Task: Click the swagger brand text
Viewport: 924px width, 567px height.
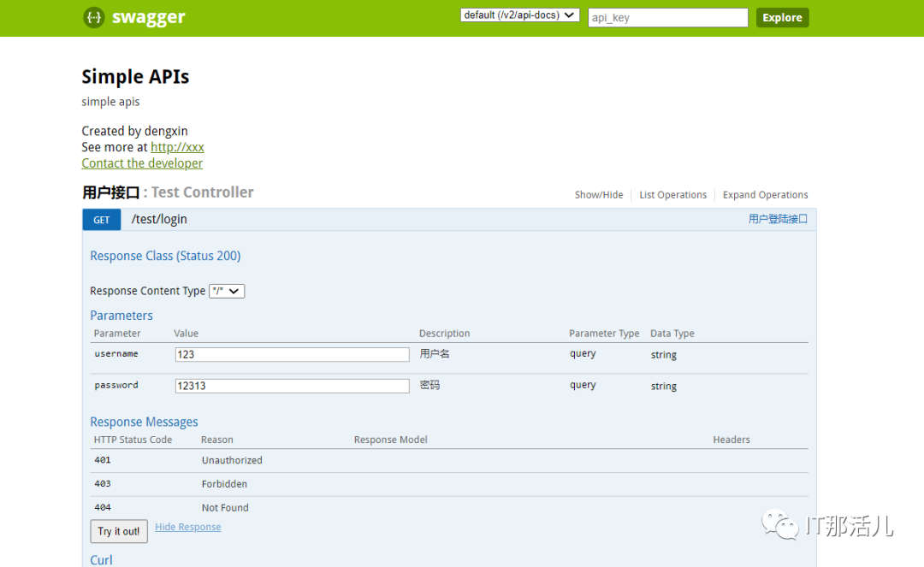Action: tap(149, 17)
